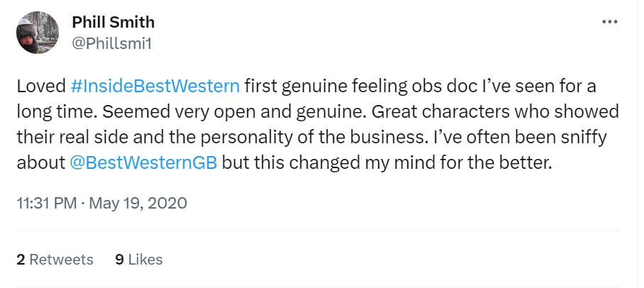Visit the @BestWesternGB mention

point(144,161)
